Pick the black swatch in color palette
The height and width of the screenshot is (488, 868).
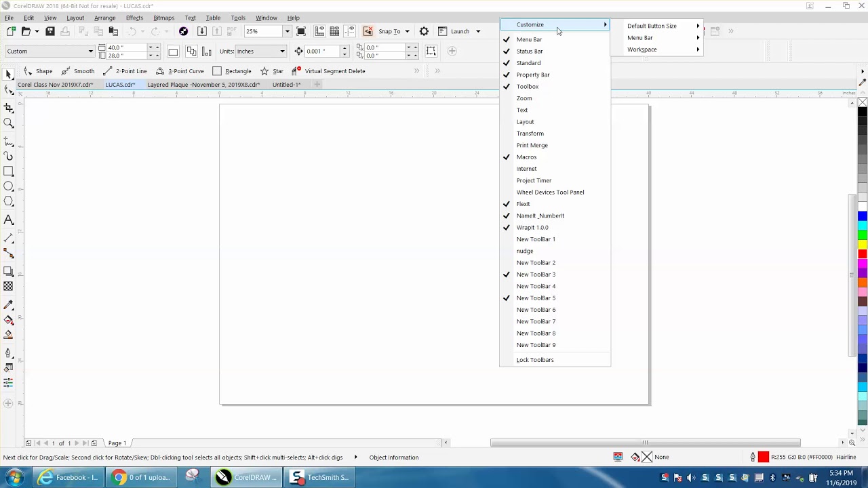863,112
